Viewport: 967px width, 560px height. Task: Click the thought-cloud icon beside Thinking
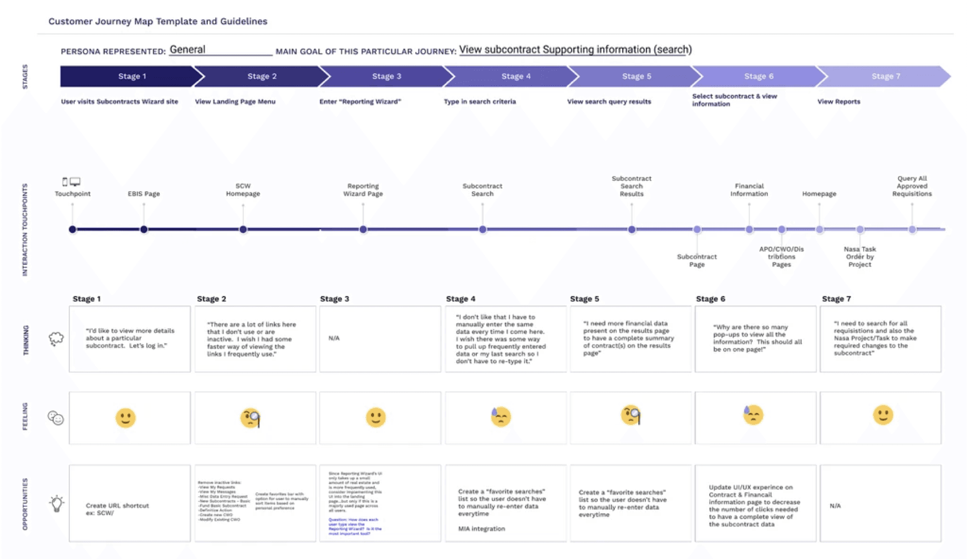click(56, 339)
